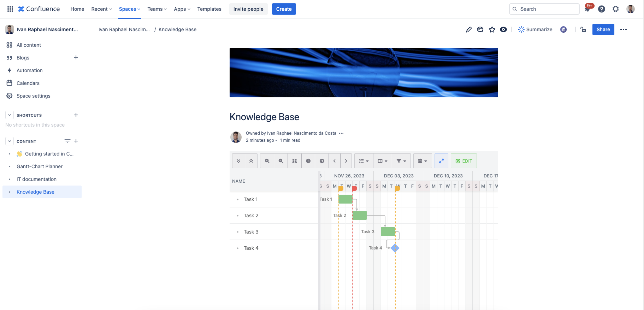Click the blue Task 4 milestone diamond
The width and height of the screenshot is (644, 310).
pyautogui.click(x=395, y=248)
